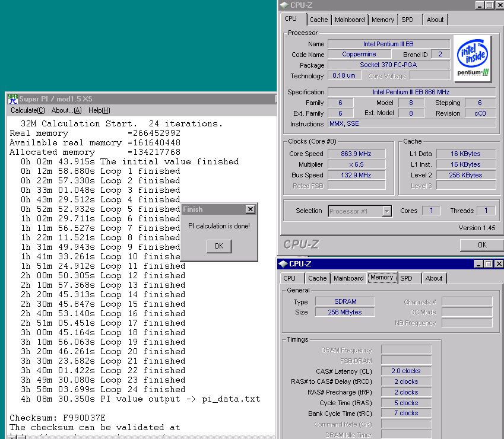This screenshot has height=439, width=504.
Task: Click the CAS# Latency value 2.0 clocks
Action: pyautogui.click(x=406, y=371)
